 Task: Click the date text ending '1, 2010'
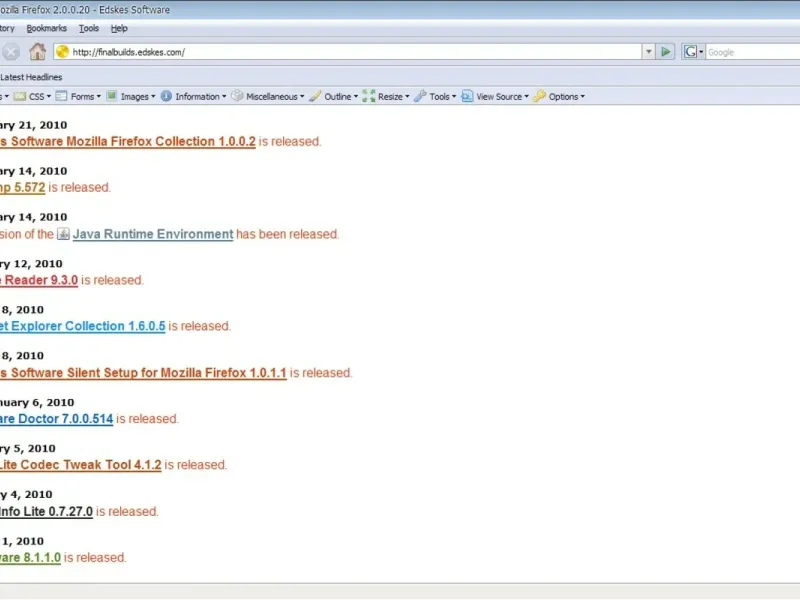pos(22,541)
